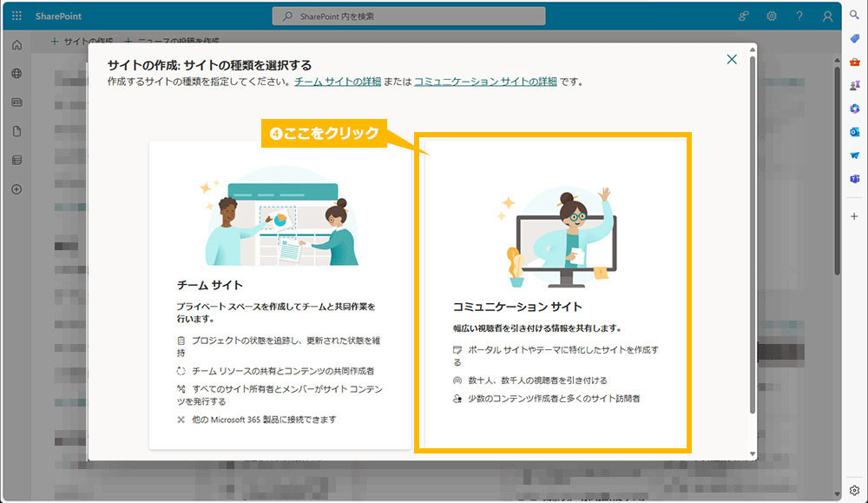
Task: Open the Teams icon in browser sidebar
Action: 855,179
